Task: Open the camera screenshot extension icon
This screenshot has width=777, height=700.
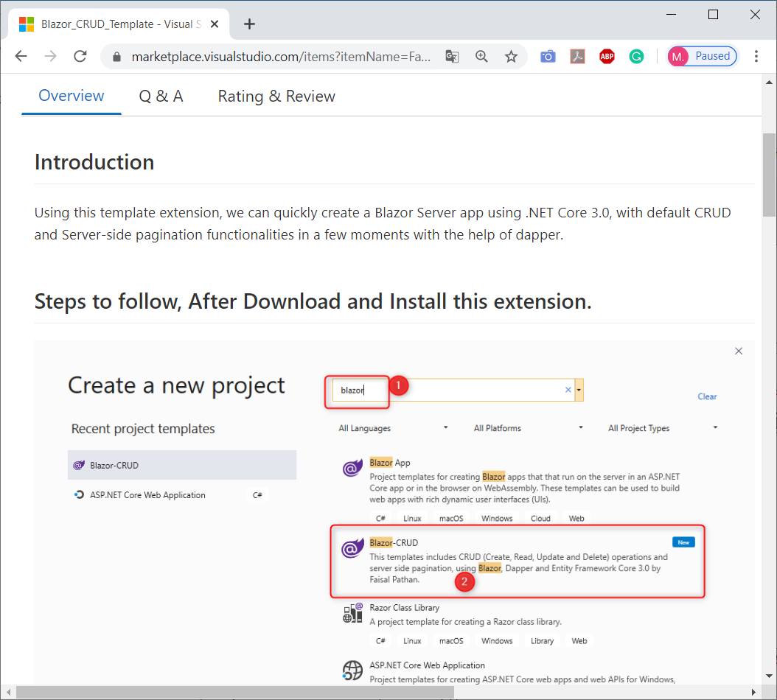Action: tap(548, 56)
